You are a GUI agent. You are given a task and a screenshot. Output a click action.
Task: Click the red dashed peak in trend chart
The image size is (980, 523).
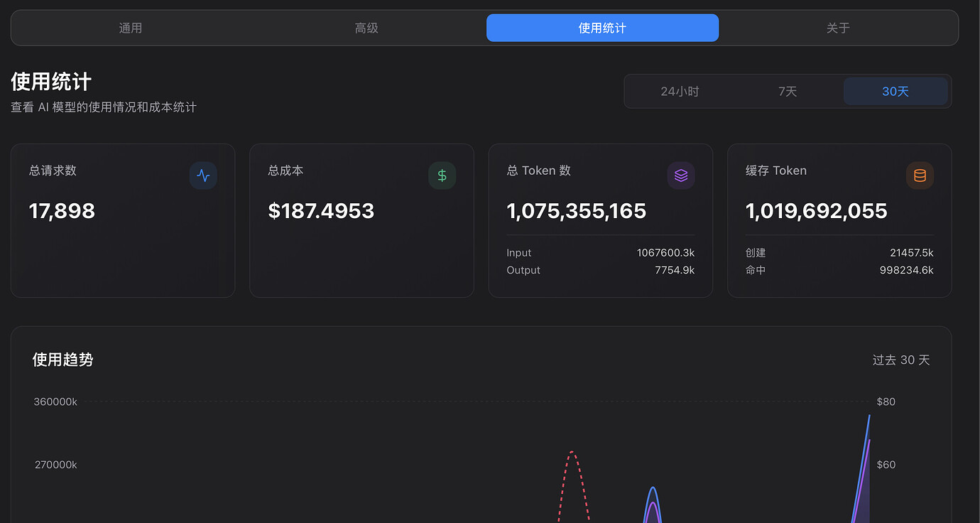point(572,453)
